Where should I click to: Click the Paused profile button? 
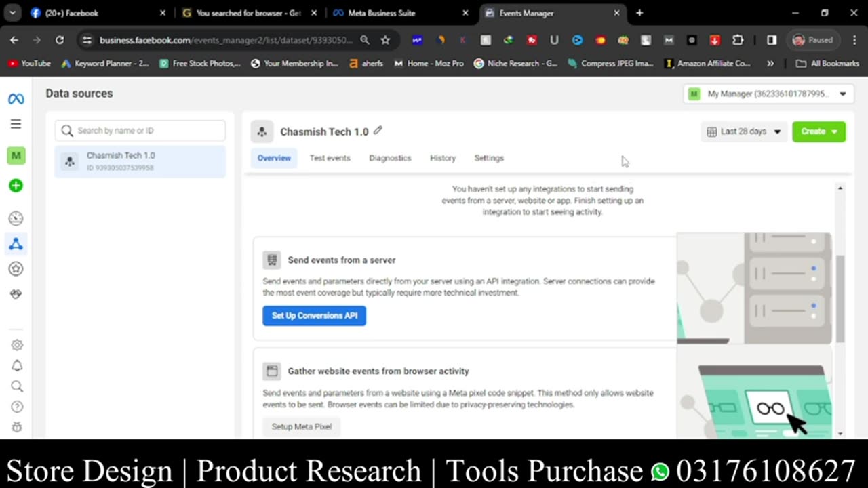click(x=813, y=40)
